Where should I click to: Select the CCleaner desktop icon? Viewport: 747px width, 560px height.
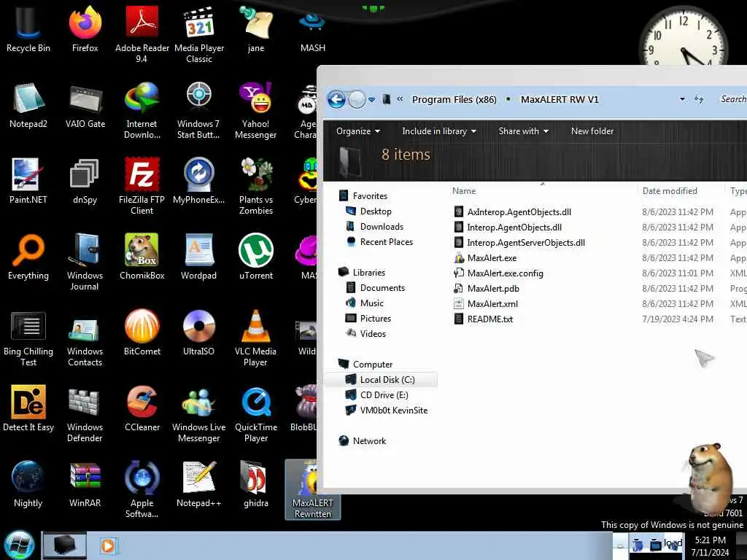coord(142,408)
